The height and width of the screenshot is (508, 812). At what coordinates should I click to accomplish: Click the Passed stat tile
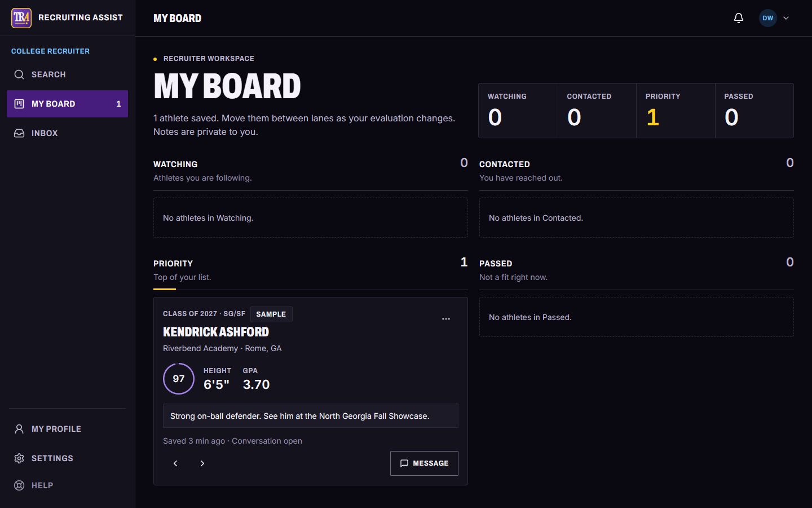point(754,111)
